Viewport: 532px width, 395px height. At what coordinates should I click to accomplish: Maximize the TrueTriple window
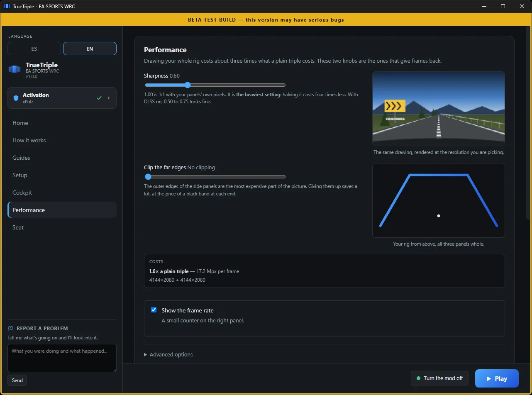(503, 7)
